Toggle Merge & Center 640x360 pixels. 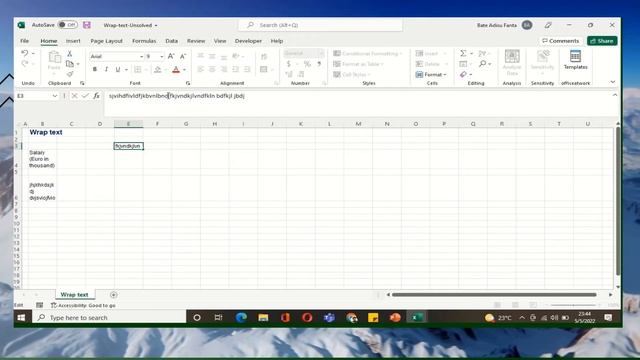(x=264, y=69)
